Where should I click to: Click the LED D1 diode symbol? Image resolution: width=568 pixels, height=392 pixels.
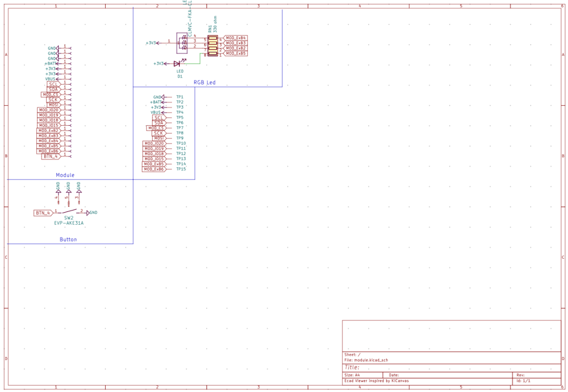pyautogui.click(x=177, y=63)
